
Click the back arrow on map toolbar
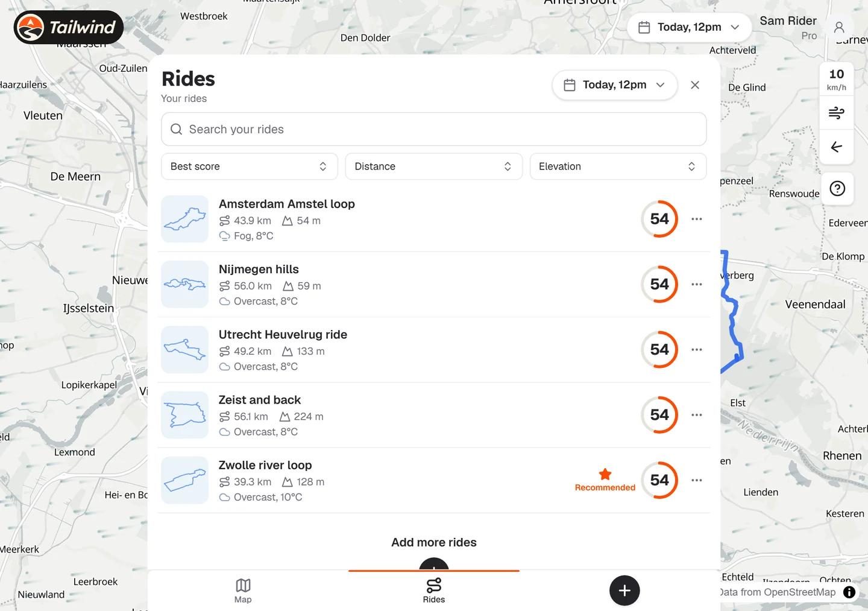pos(837,147)
